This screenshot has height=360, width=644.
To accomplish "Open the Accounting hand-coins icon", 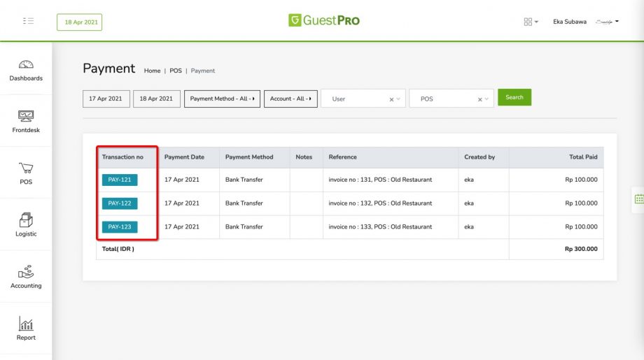I will click(x=26, y=271).
